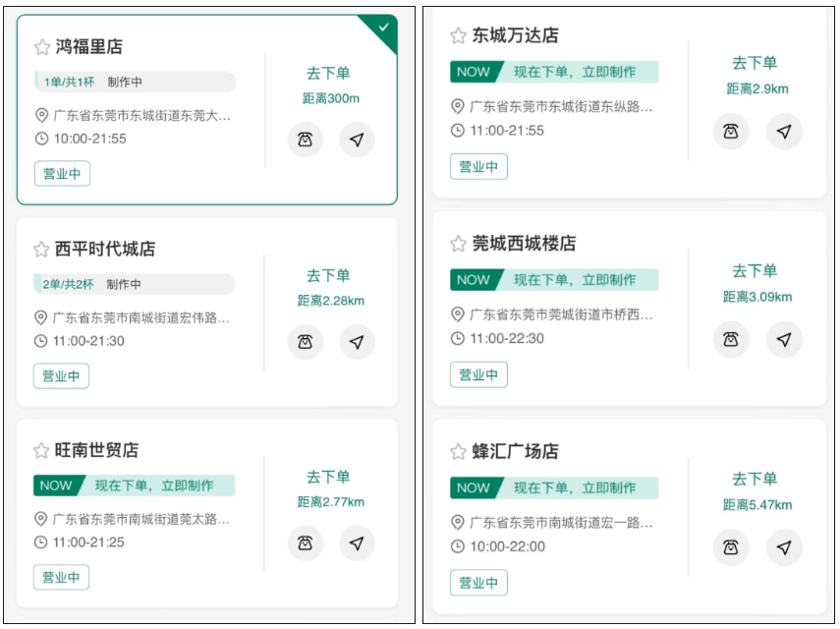Screen dimensions: 840x629
Task: Tap address 广东省东莞市南城街道宏伟路…
Action: 141,317
